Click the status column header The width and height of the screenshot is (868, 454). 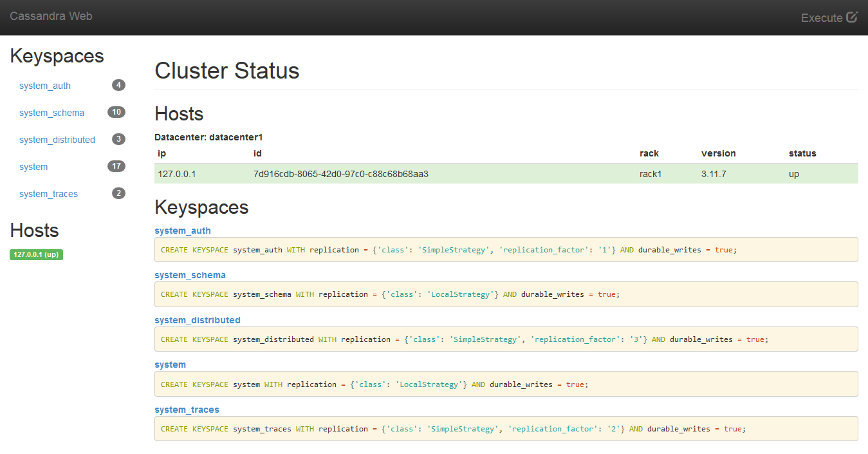[802, 153]
